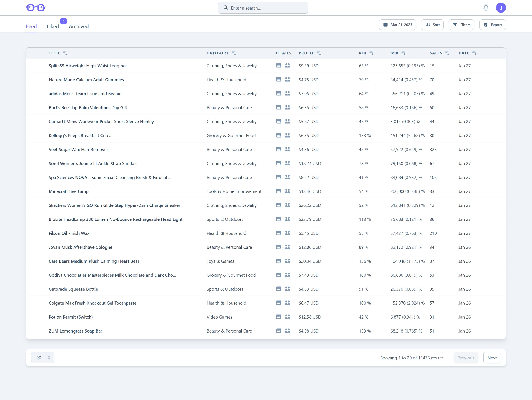View sellers for Skechers Women's GO Run sneaker
This screenshot has height=400, width=532.
287,205
